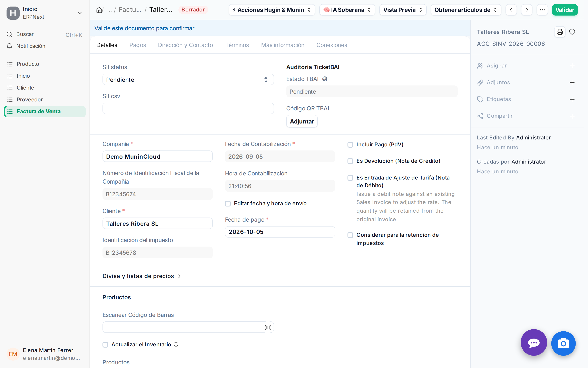
Task: Open the three-dots more menu
Action: [x=542, y=10]
